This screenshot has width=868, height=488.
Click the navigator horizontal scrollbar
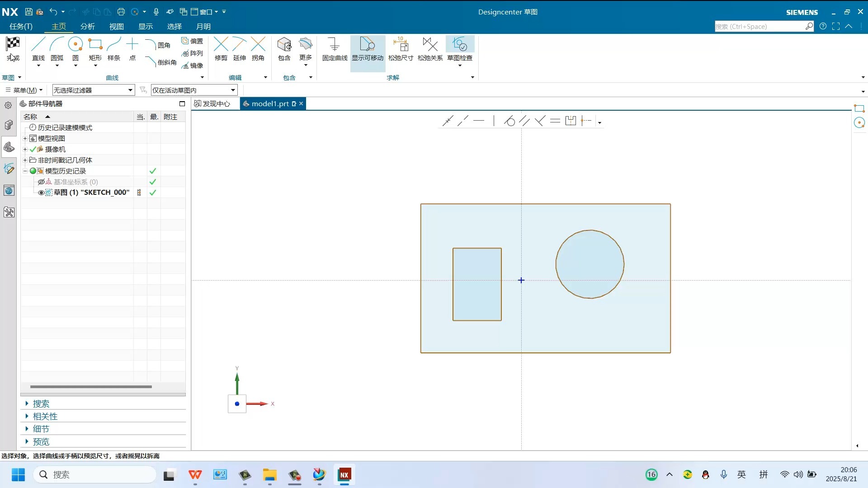(90, 387)
